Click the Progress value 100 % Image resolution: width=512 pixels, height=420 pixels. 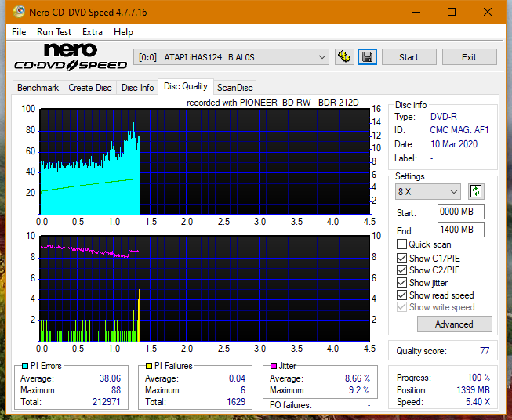pos(479,378)
